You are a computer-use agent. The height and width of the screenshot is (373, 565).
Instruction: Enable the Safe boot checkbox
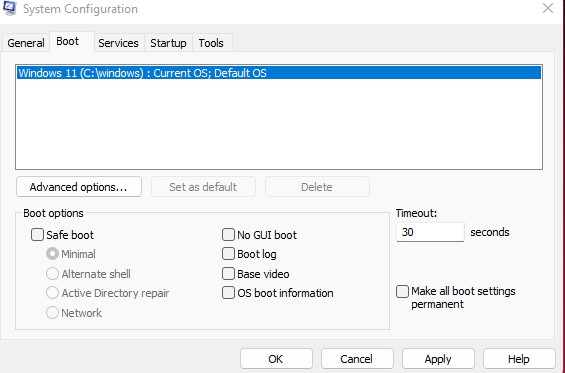click(x=37, y=235)
